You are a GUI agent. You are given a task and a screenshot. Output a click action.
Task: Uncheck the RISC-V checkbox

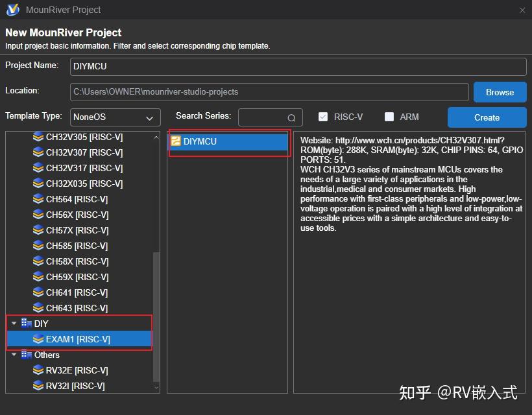(323, 117)
